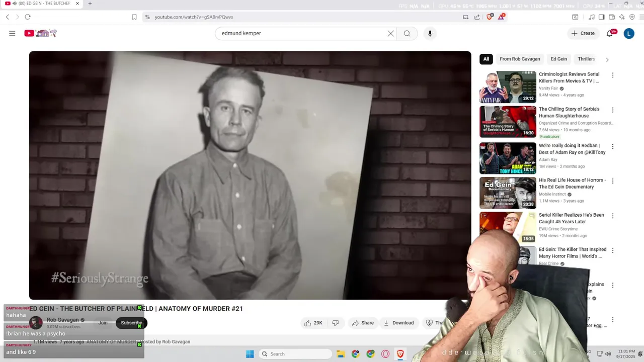Open the Brave playlist music-note icon
Image resolution: width=644 pixels, height=362 pixels.
[x=592, y=17]
